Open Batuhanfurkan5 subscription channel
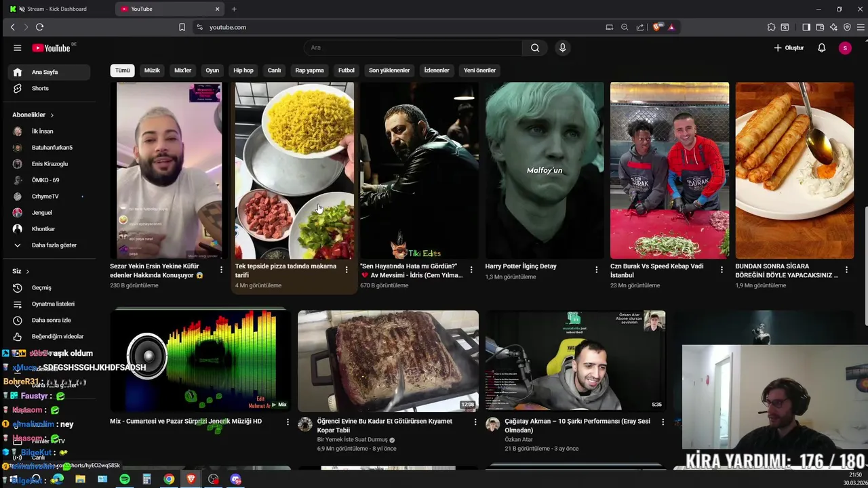Viewport: 868px width, 488px height. tap(49, 148)
